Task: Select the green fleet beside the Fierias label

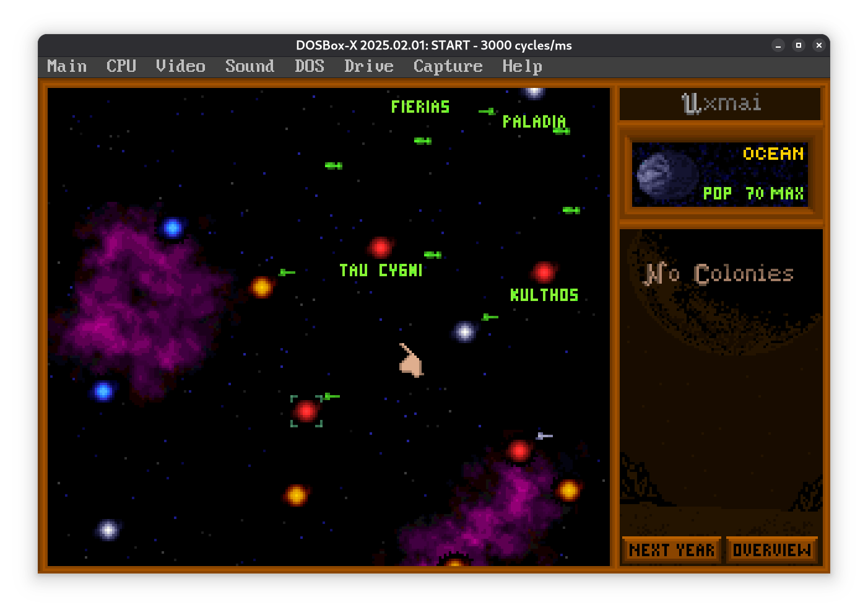Action: 487,111
